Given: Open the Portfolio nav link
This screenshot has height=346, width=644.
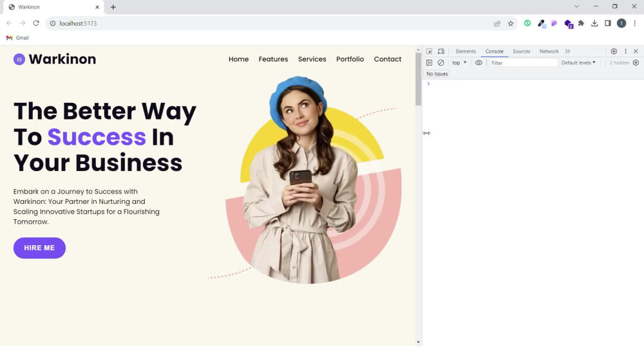Looking at the screenshot, I should 350,59.
